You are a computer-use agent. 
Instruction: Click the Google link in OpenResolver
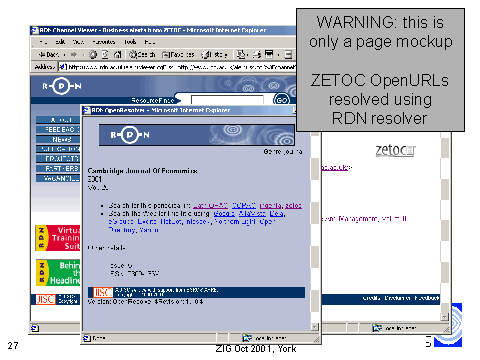[x=224, y=214]
